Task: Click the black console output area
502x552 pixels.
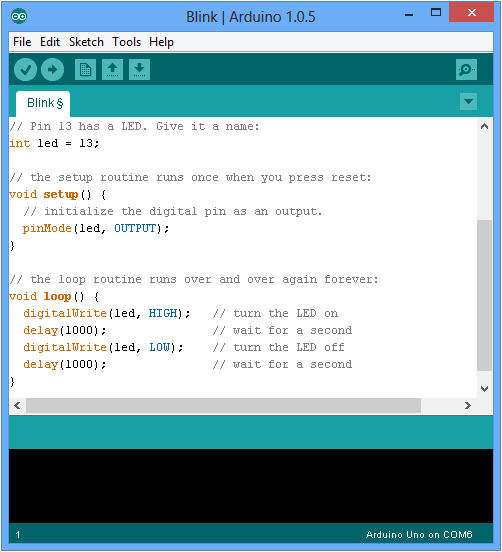Action: (251, 486)
